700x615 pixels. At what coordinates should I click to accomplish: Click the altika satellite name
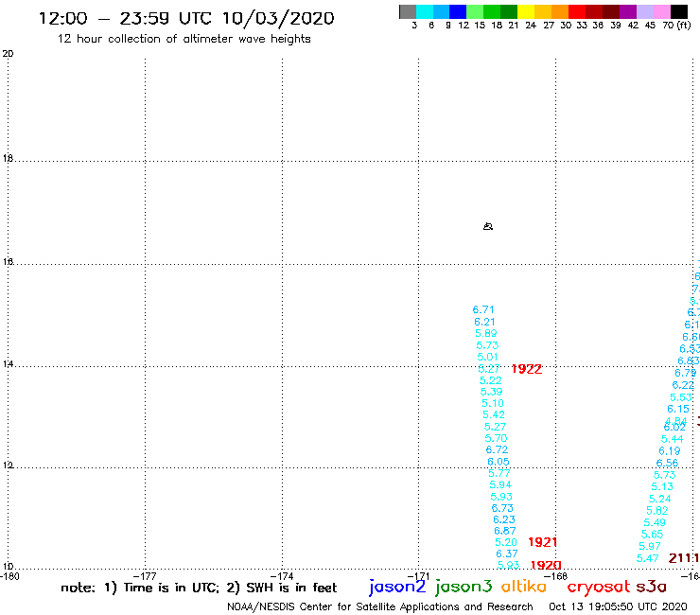tap(524, 587)
